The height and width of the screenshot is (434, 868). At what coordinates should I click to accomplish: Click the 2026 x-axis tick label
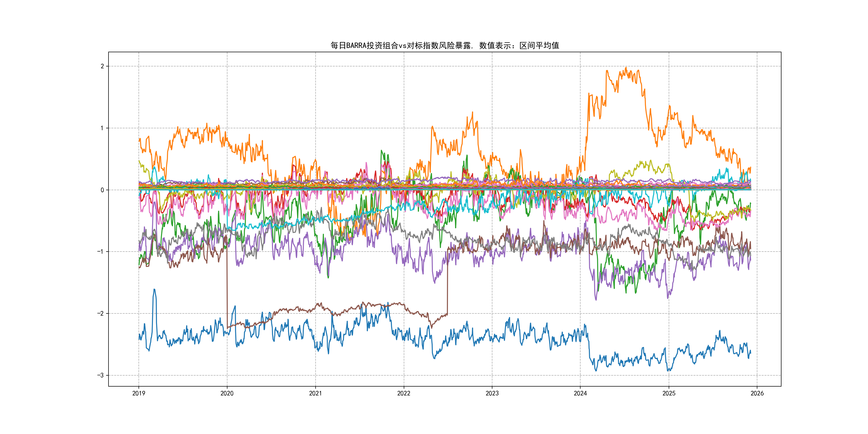(x=757, y=393)
